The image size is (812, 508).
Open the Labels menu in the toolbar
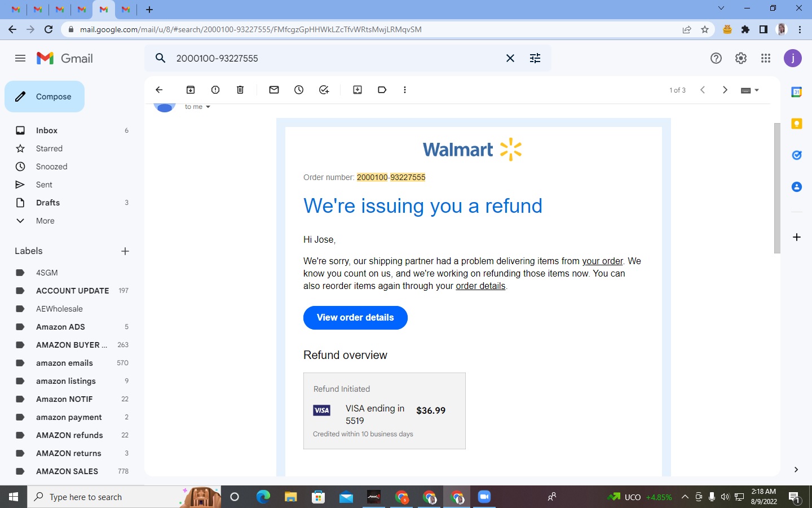click(x=382, y=90)
